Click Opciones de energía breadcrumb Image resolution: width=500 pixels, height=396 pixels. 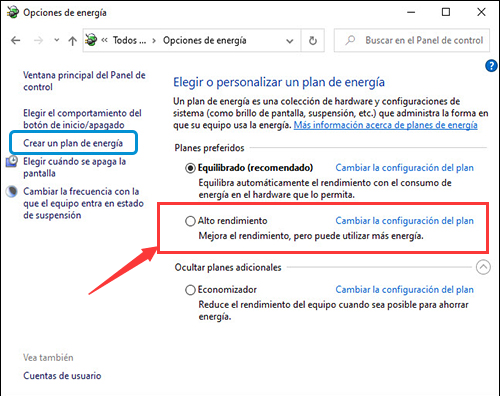coord(205,41)
